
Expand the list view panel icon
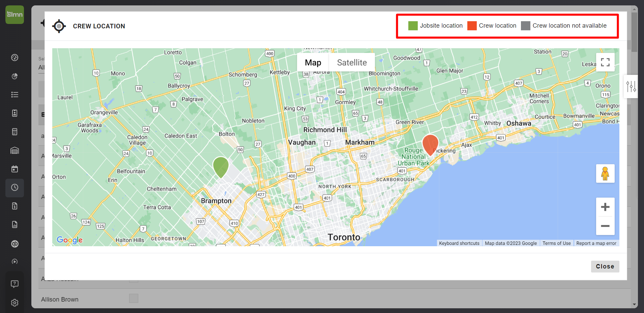(x=14, y=94)
